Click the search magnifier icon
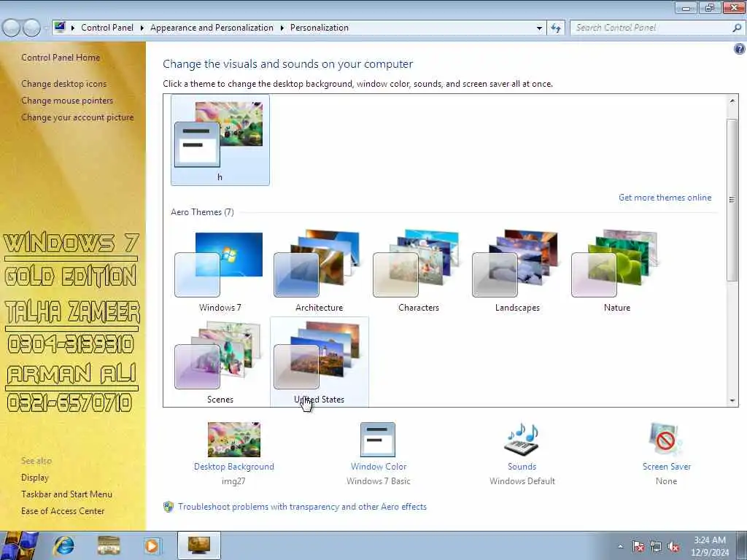747x560 pixels. click(737, 28)
